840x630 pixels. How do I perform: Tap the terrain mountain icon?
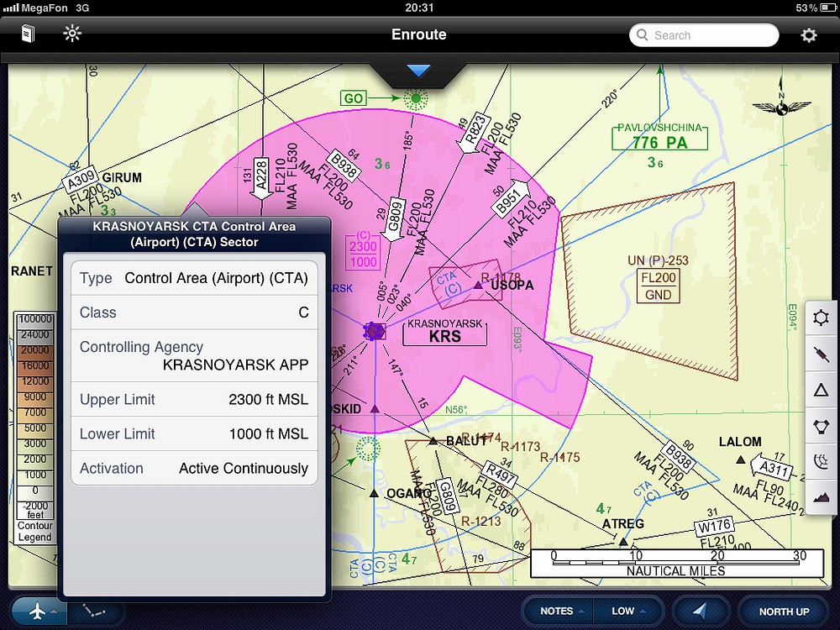pyautogui.click(x=821, y=497)
